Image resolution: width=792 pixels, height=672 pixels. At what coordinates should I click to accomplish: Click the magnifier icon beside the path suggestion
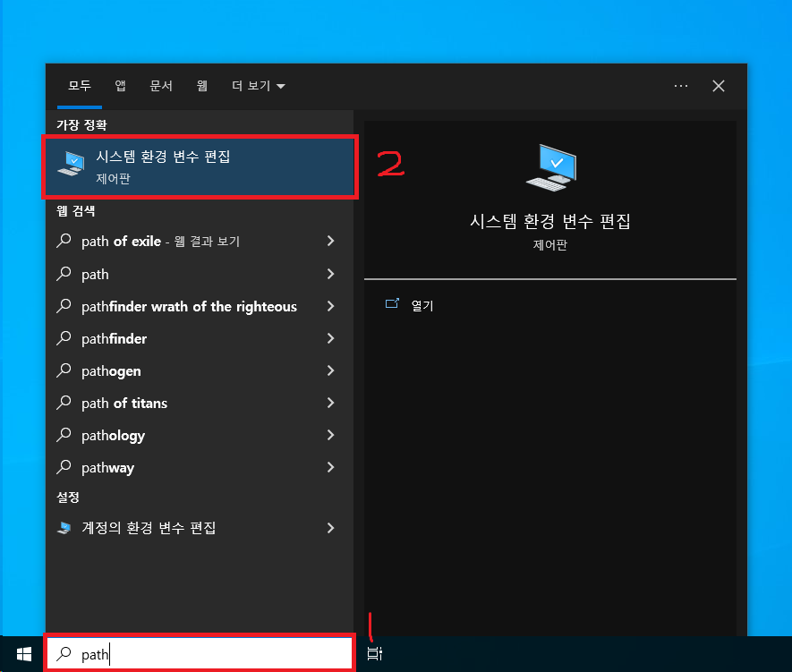click(64, 274)
